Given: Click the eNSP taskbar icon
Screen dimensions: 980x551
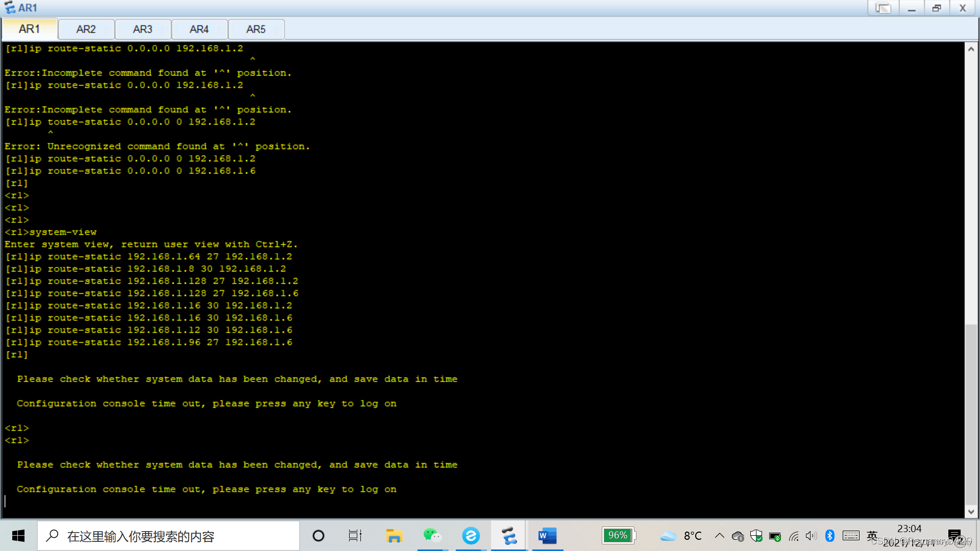Looking at the screenshot, I should tap(508, 536).
